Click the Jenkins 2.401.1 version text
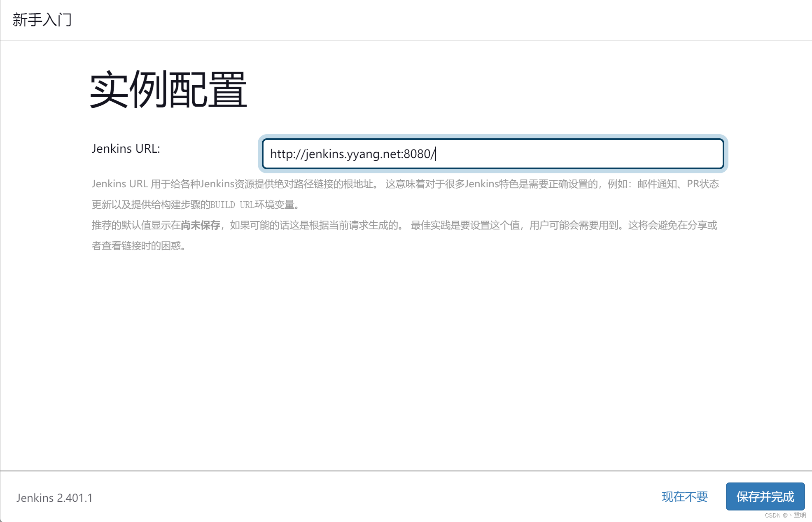Viewport: 812px width, 522px height. [x=54, y=498]
